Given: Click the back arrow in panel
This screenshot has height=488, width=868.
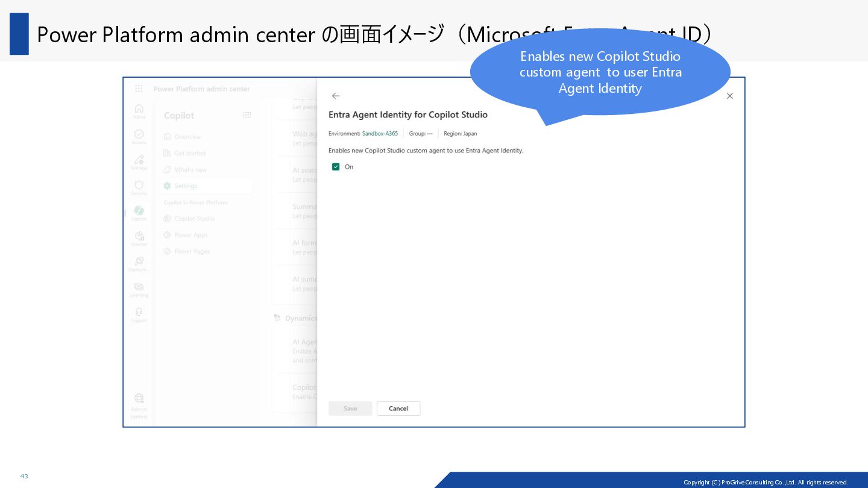Looking at the screenshot, I should (x=336, y=96).
